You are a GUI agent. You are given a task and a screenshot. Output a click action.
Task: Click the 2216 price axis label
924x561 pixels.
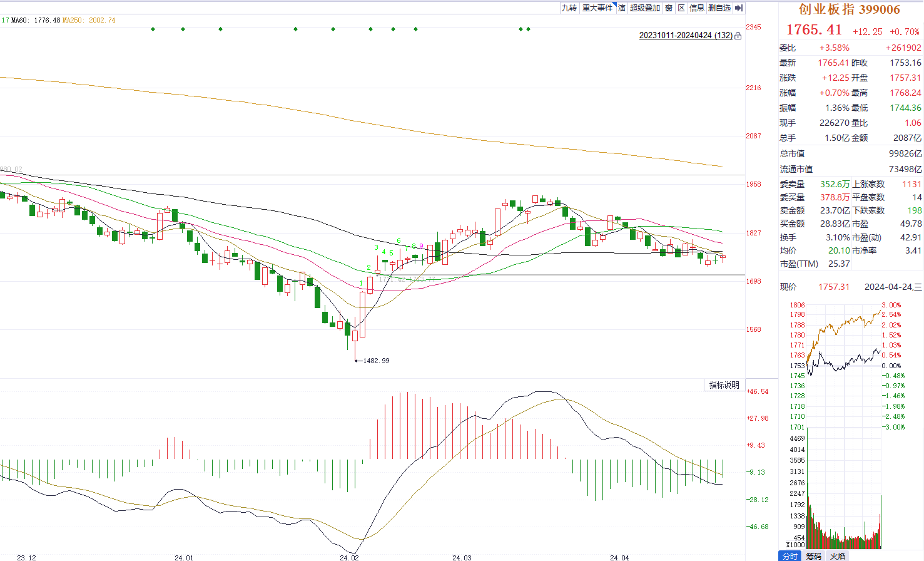753,88
